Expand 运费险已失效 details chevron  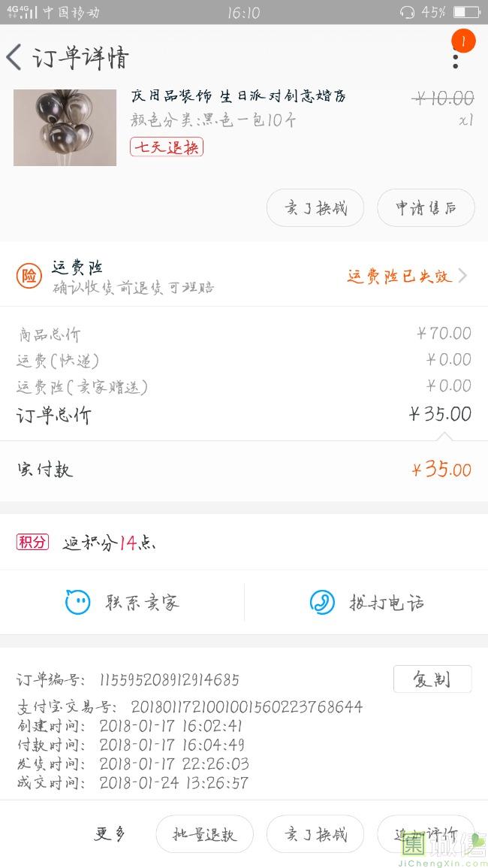[462, 276]
